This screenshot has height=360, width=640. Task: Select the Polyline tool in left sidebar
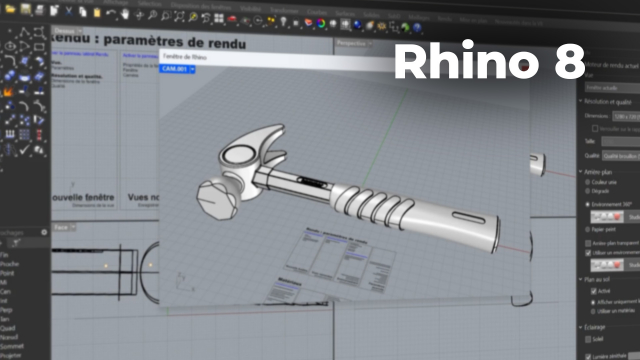[24, 33]
